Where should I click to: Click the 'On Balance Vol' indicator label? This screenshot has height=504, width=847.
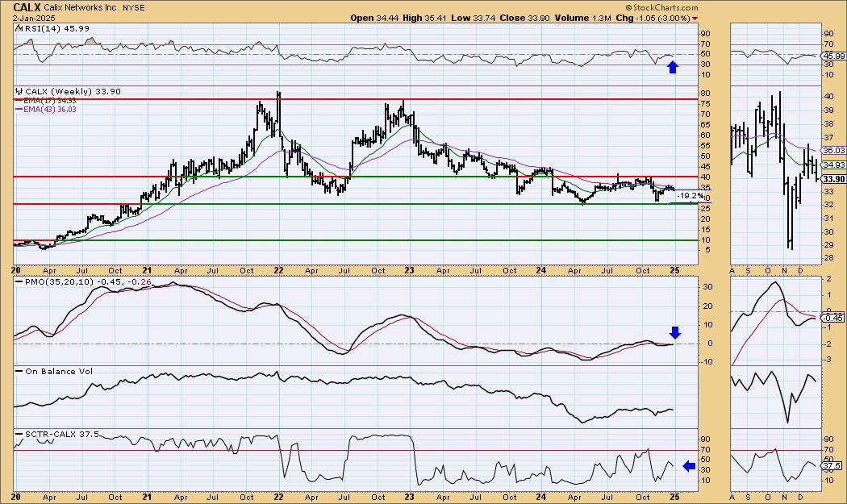point(59,372)
